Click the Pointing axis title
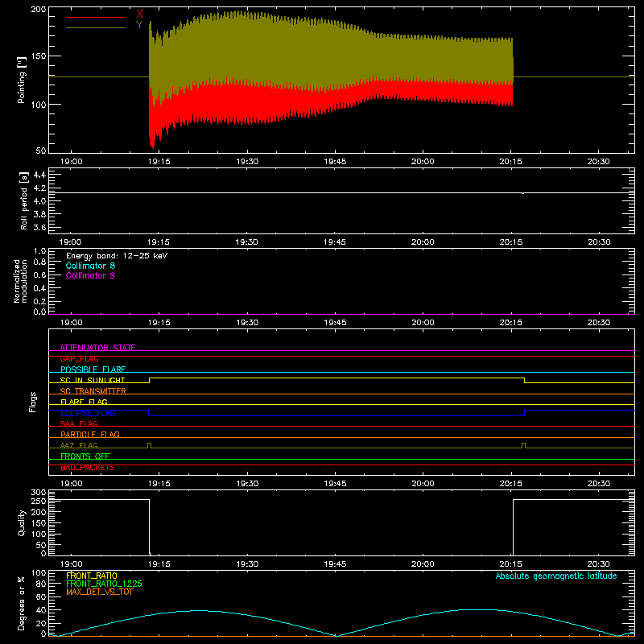644x644 pixels. point(22,80)
